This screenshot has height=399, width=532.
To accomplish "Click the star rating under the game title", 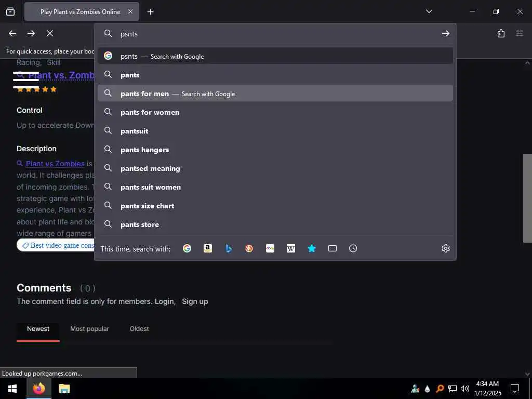I will [37, 89].
